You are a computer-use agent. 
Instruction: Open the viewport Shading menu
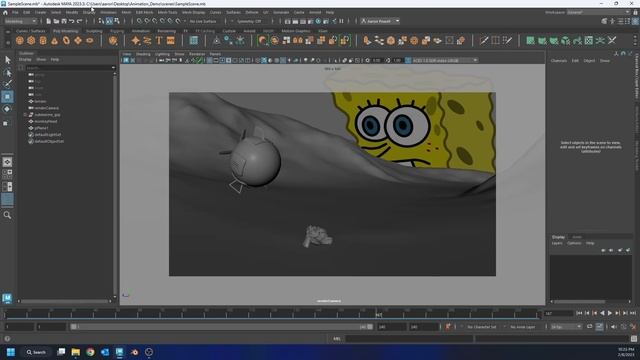tap(143, 54)
